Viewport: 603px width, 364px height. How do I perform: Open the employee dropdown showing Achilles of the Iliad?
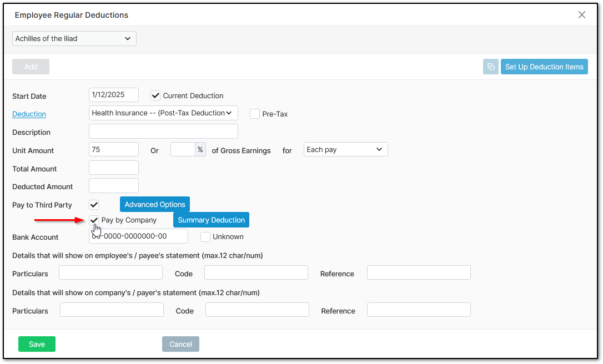74,38
